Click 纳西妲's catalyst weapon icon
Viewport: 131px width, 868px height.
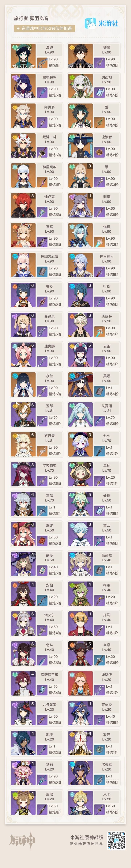pos(99,92)
